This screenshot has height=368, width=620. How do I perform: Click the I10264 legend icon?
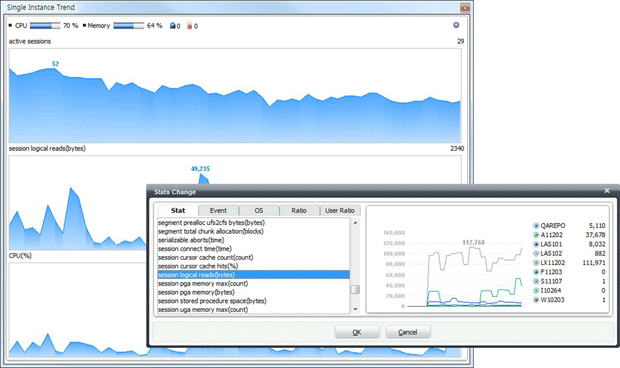point(536,291)
